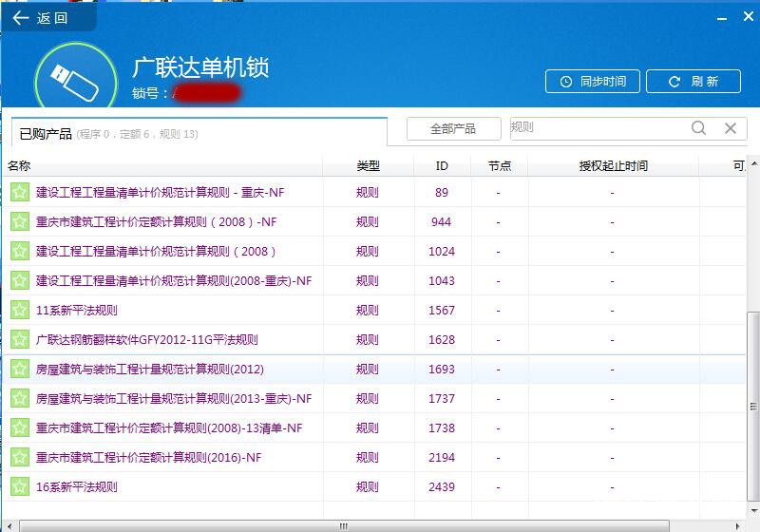Click star icon for rule ID 89
This screenshot has width=760, height=532.
[20, 192]
